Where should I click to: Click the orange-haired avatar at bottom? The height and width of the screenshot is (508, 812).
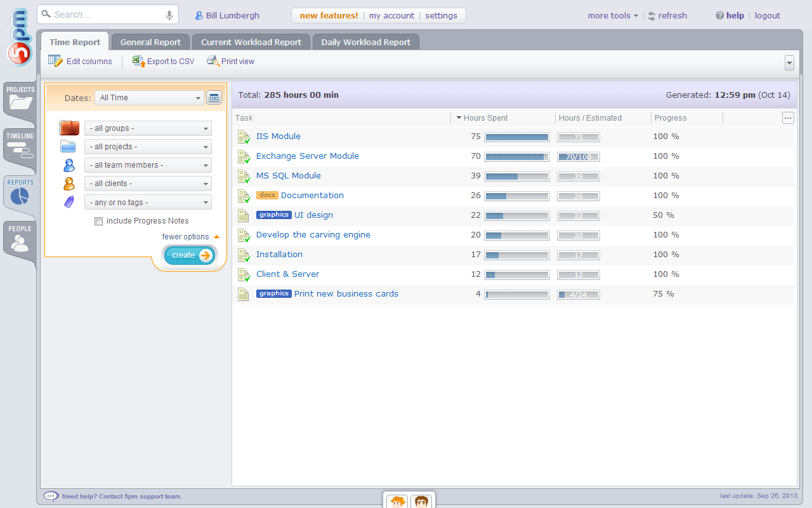point(398,502)
